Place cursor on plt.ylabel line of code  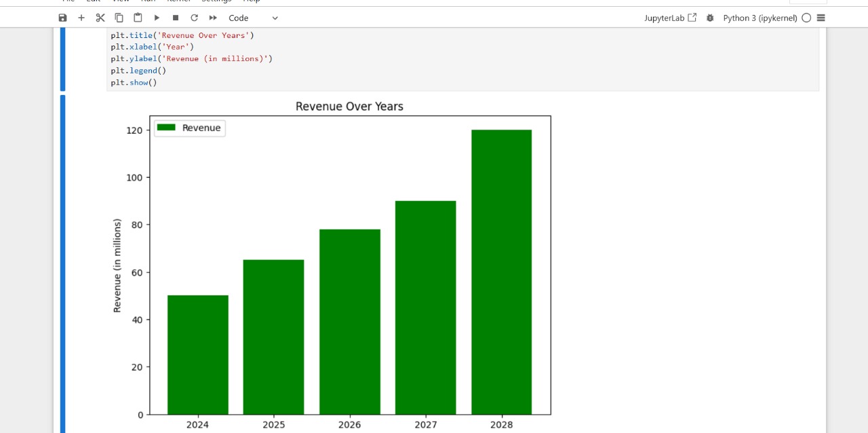click(x=192, y=58)
